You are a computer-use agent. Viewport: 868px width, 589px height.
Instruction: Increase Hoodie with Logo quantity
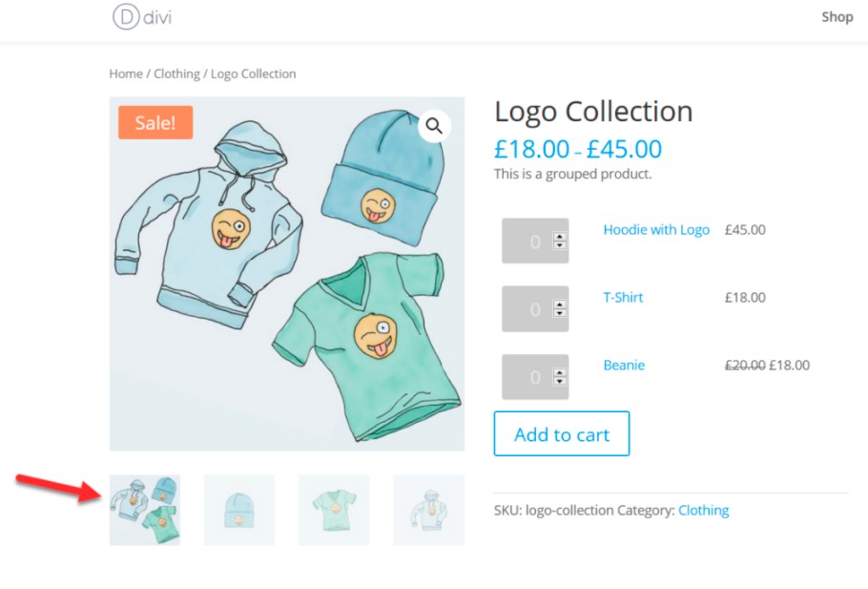(560, 237)
